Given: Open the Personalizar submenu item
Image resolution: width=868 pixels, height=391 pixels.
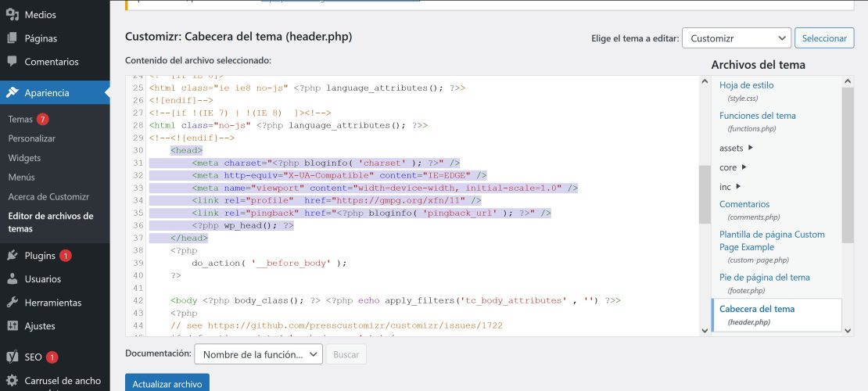Looking at the screenshot, I should (x=31, y=138).
